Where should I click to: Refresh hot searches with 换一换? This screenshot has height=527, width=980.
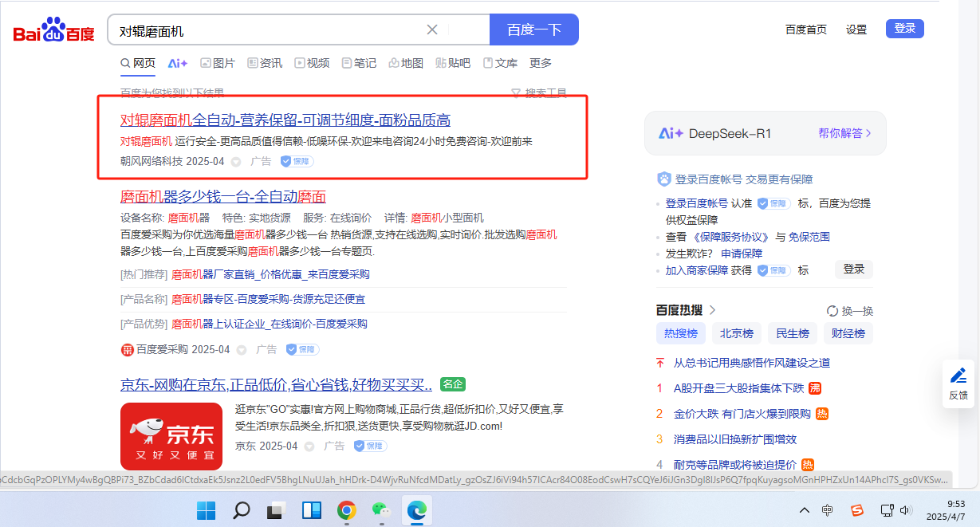[x=850, y=311]
